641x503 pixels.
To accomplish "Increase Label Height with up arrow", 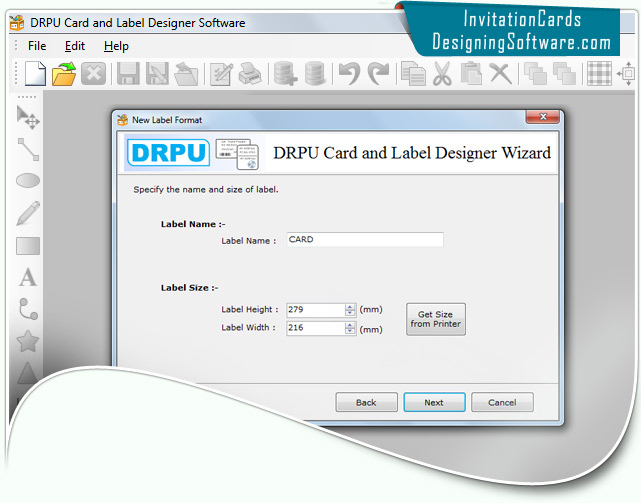I will (x=350, y=306).
